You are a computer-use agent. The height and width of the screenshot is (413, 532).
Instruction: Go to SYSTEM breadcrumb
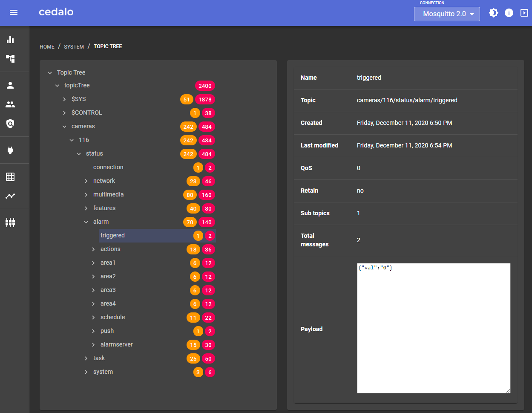point(74,46)
